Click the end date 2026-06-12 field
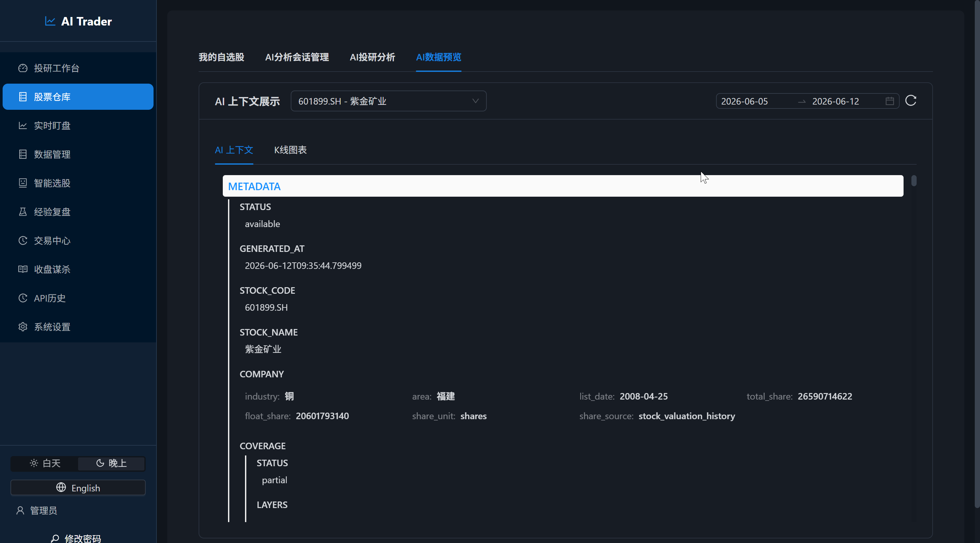 click(835, 101)
